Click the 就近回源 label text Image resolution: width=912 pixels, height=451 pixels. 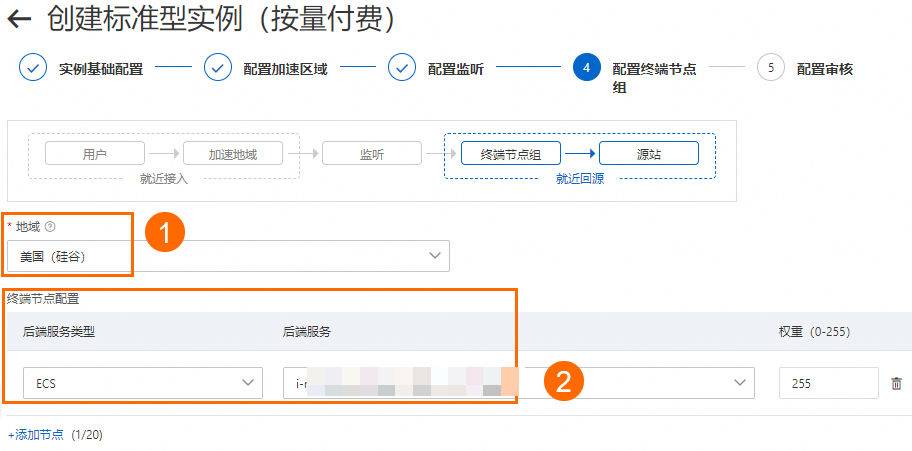point(580,179)
